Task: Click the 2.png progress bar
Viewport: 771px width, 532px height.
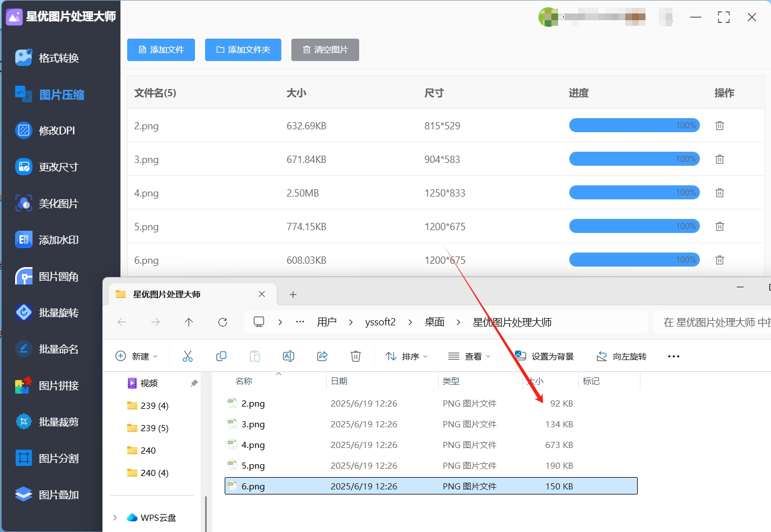Action: (634, 125)
